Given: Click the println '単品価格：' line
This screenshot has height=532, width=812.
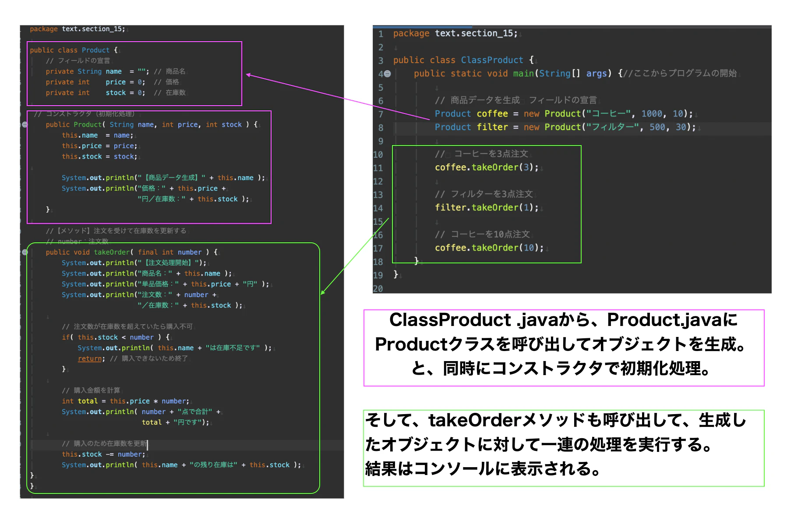Looking at the screenshot, I should (x=166, y=284).
